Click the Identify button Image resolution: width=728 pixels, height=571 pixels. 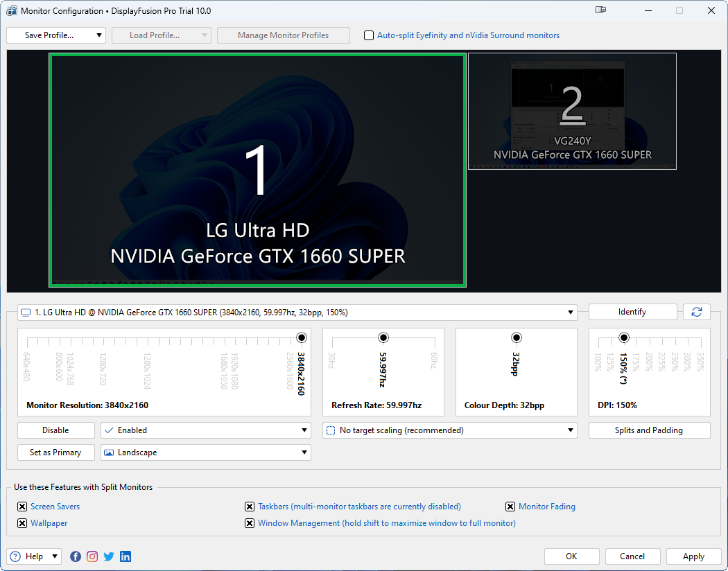coord(632,312)
